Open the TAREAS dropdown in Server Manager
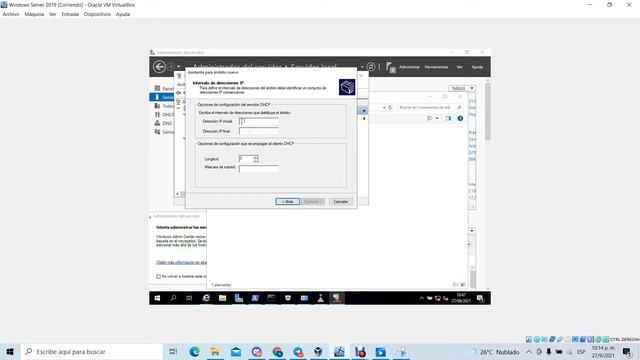640x360 pixels. [462, 88]
